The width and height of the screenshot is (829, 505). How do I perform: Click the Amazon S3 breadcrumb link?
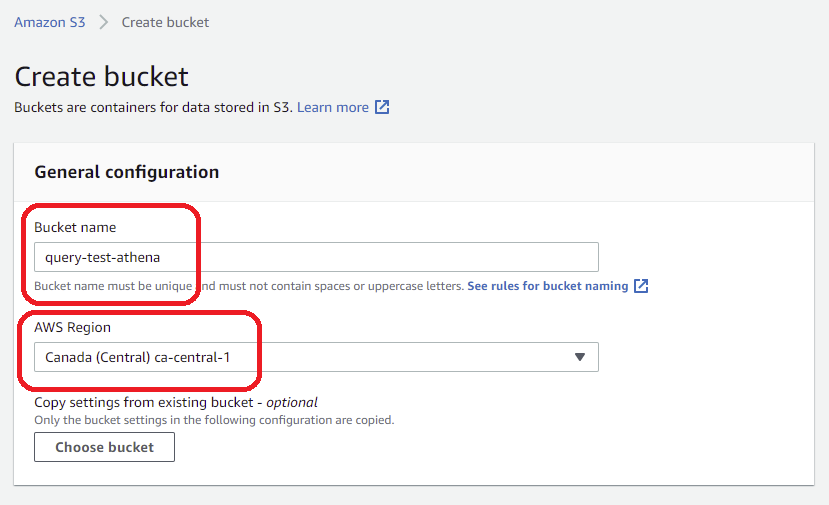[50, 22]
